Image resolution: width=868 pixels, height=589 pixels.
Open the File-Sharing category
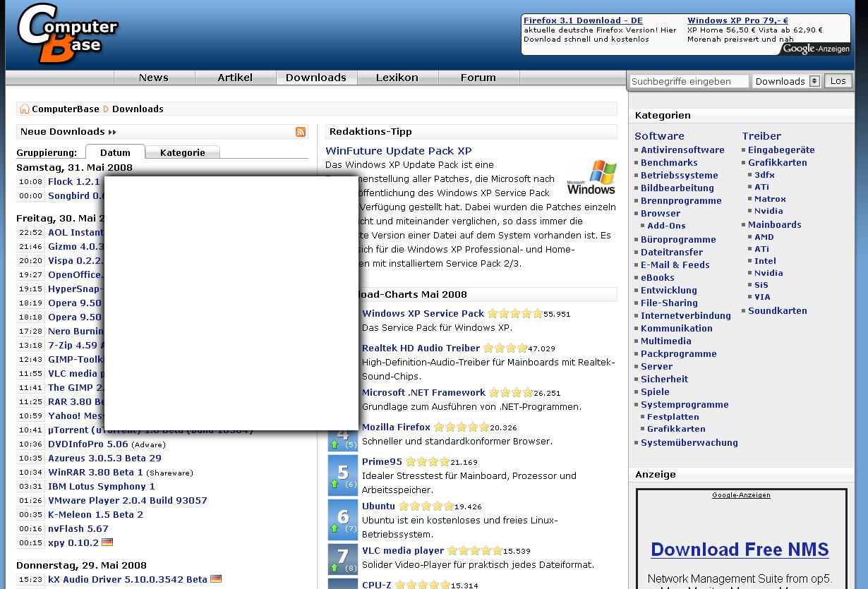pyautogui.click(x=669, y=303)
